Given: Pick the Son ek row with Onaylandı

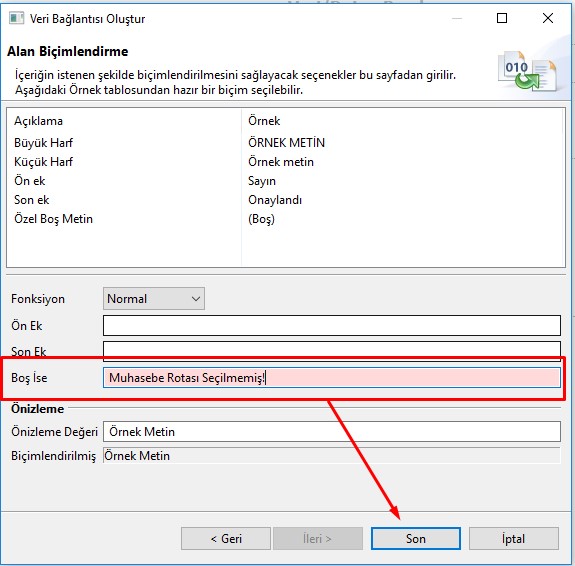Looking at the screenshot, I should point(286,200).
